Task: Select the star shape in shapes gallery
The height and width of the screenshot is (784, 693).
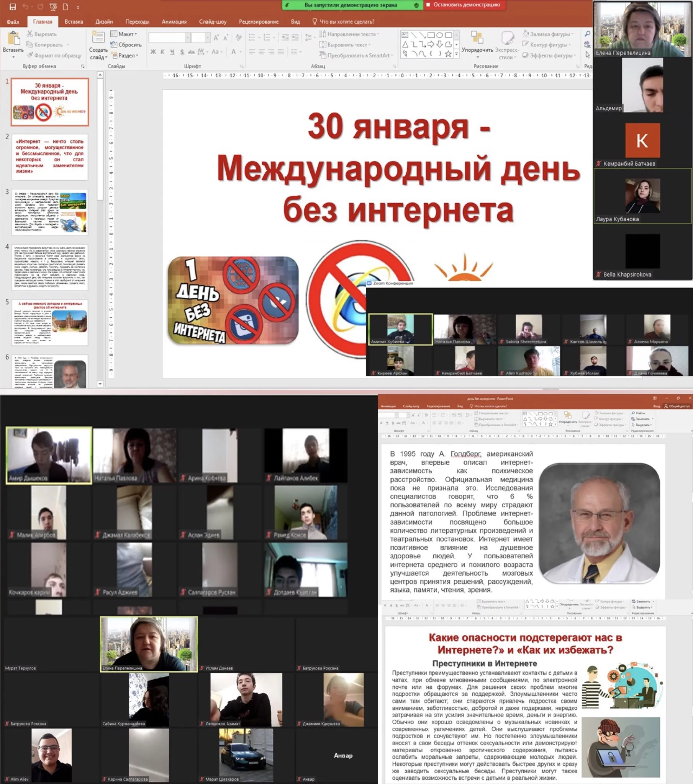Action: click(448, 54)
